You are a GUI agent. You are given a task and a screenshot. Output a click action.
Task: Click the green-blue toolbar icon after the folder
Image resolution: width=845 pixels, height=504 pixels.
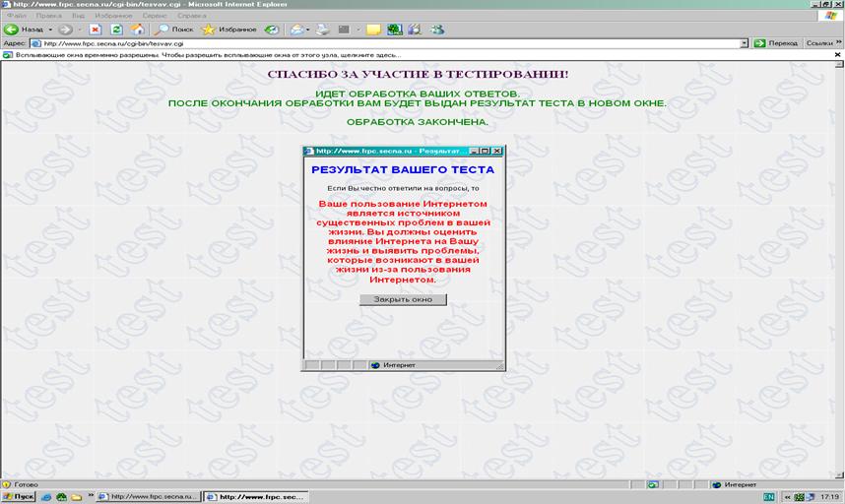coord(395,30)
